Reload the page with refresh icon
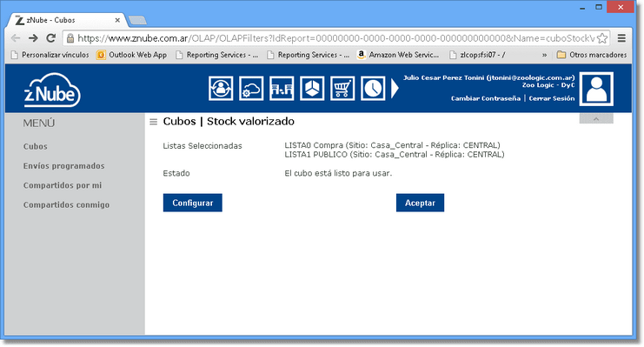 click(x=51, y=38)
